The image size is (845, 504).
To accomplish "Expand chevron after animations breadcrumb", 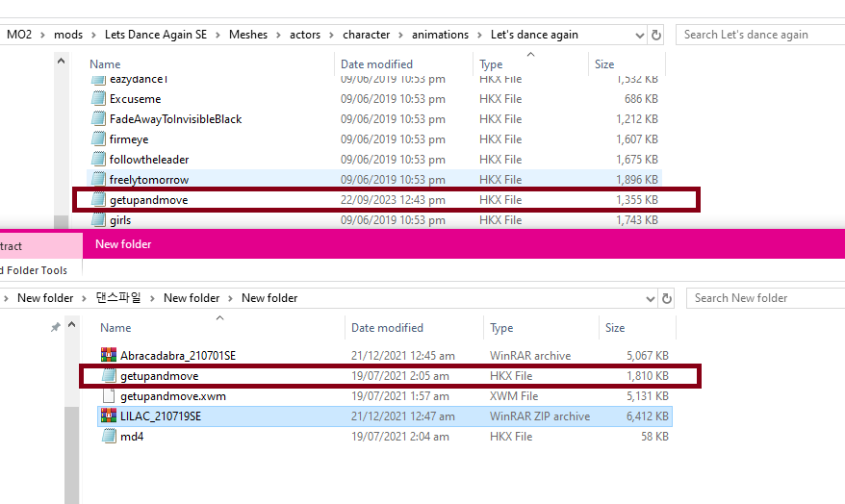I will pyautogui.click(x=479, y=35).
